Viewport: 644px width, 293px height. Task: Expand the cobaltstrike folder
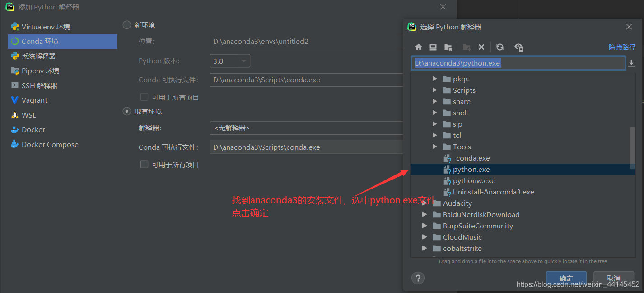point(425,248)
